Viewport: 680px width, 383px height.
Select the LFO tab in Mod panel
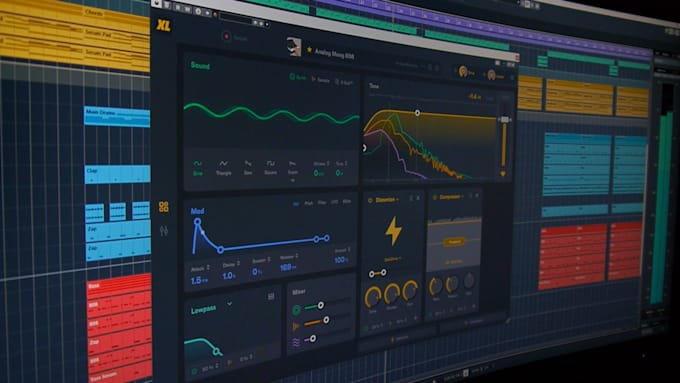334,202
